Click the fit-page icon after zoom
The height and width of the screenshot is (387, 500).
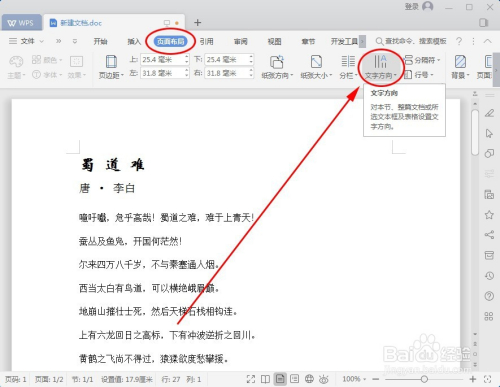[x=487, y=379]
